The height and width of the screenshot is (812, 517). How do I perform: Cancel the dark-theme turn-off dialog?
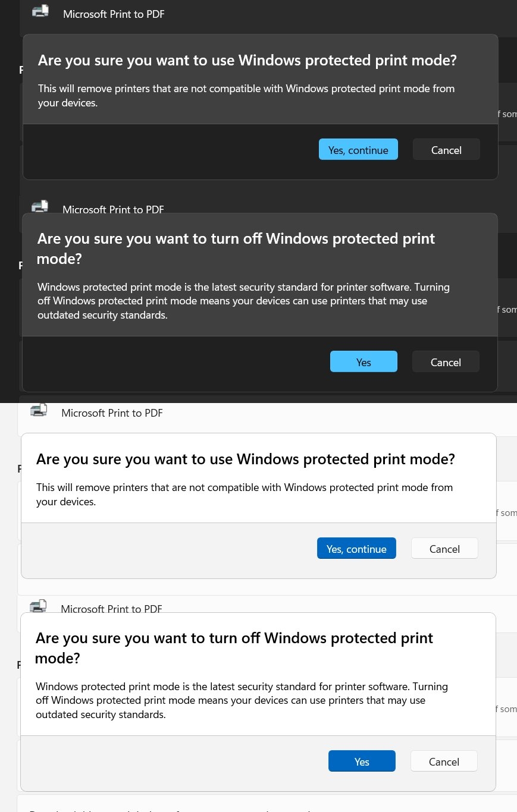pos(446,361)
